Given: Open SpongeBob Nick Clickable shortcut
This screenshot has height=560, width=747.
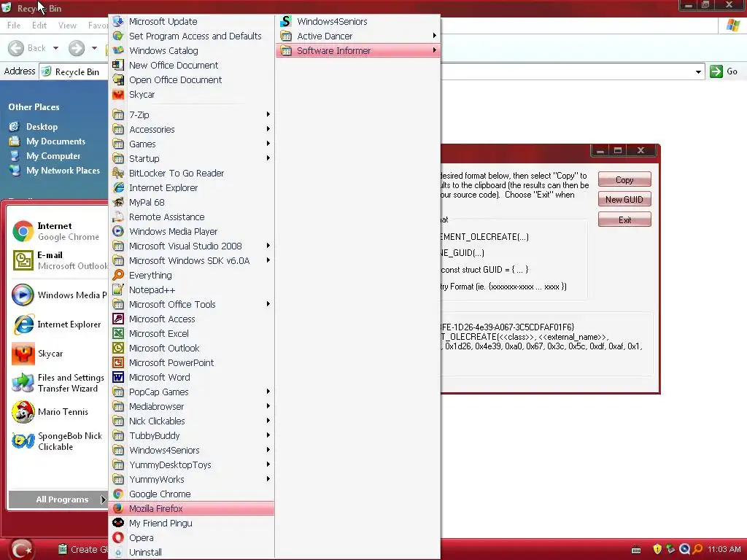Looking at the screenshot, I should tap(58, 441).
